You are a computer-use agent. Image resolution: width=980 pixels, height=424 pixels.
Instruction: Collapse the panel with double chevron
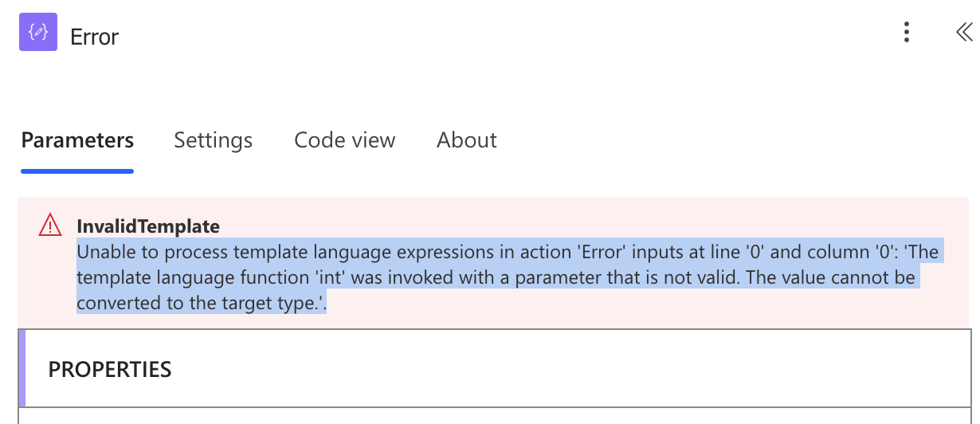[963, 32]
